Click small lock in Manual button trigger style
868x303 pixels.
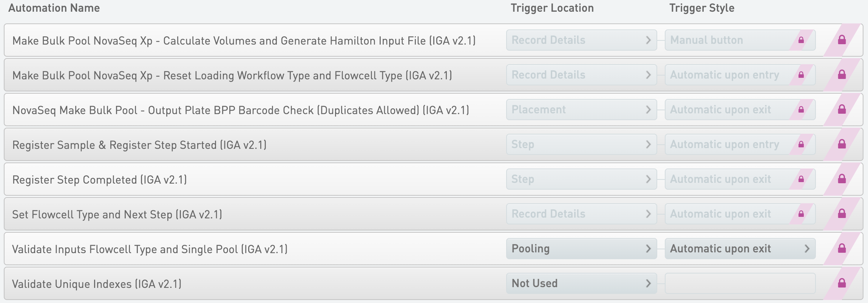(801, 40)
